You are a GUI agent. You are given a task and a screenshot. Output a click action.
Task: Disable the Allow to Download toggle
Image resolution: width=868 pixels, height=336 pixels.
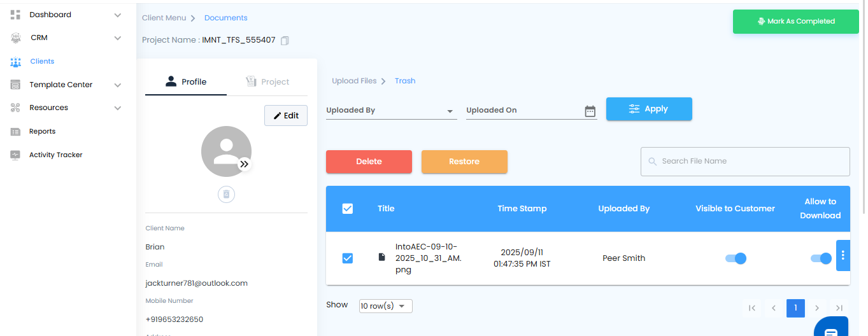tap(821, 258)
